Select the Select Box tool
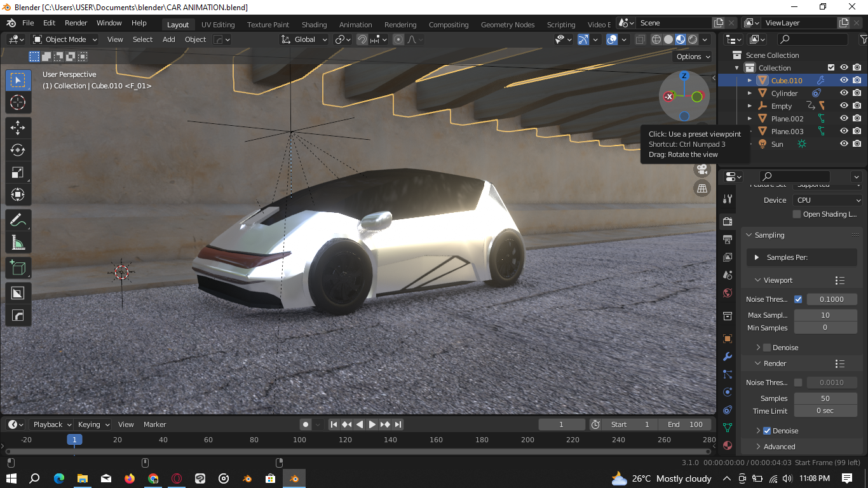The height and width of the screenshot is (488, 868). 18,80
